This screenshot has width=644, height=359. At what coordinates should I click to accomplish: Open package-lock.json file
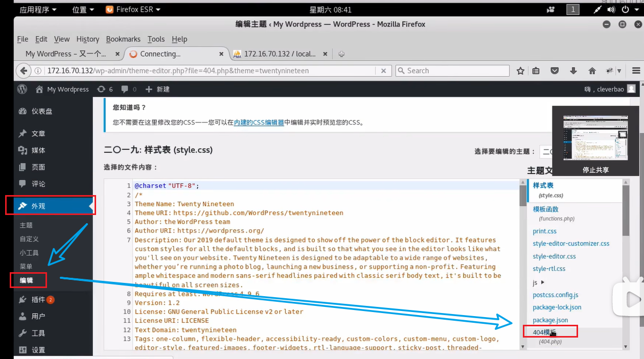point(557,307)
